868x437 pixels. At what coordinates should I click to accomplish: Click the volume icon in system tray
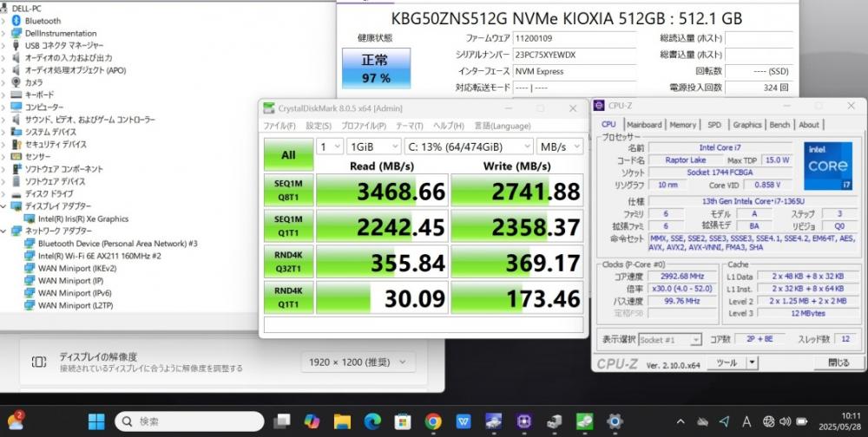785,421
